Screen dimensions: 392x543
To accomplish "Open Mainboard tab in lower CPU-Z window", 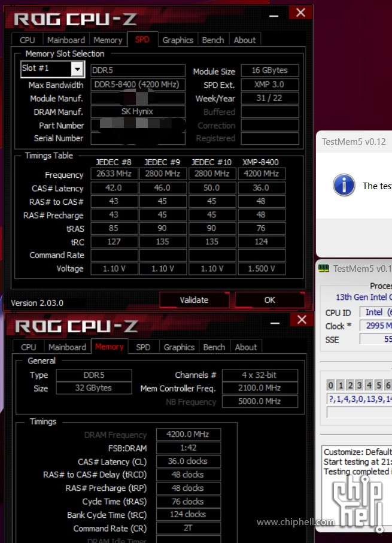I will (67, 347).
